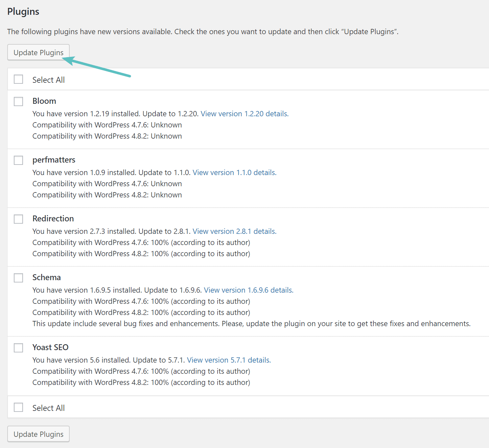
Task: Open version 2.8.1 details for Redirection
Action: click(x=234, y=231)
